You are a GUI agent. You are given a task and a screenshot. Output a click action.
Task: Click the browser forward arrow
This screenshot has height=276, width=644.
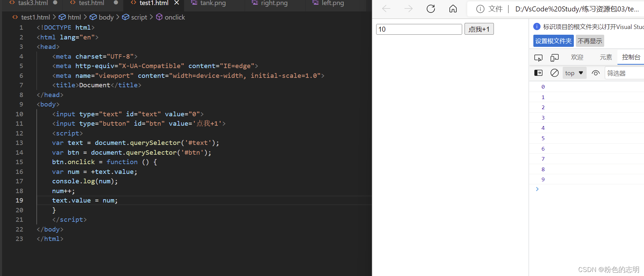[x=409, y=9]
